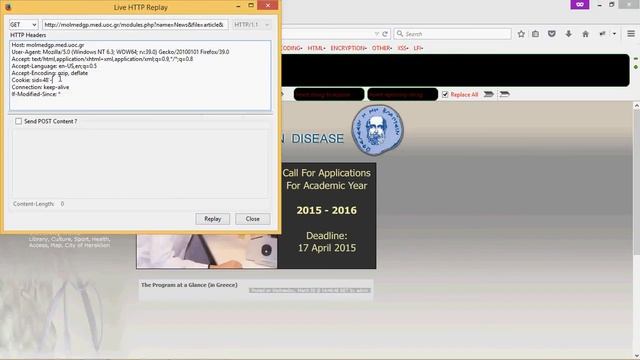The width and height of the screenshot is (640, 360).
Task: Click the Firefox reload page icon
Action: coord(385,34)
